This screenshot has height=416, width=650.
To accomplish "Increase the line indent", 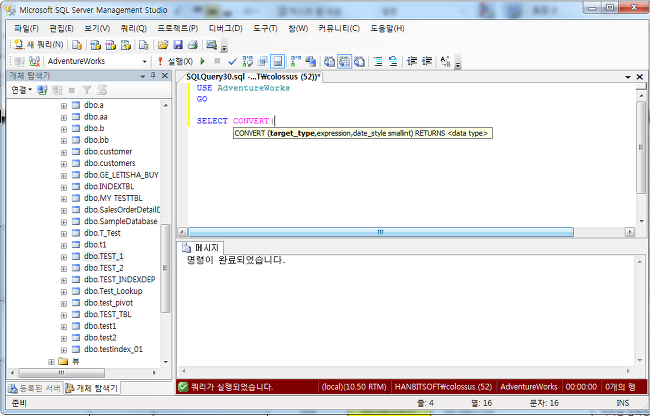I will click(x=427, y=61).
